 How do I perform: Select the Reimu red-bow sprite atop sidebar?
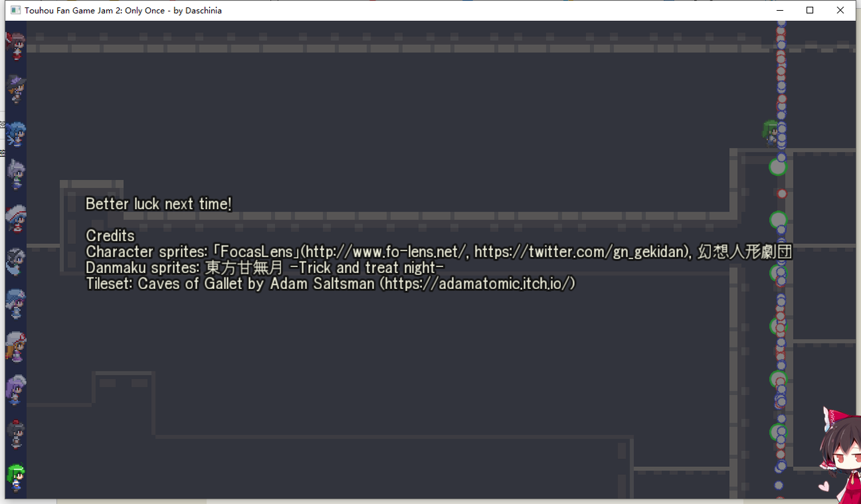(15, 46)
